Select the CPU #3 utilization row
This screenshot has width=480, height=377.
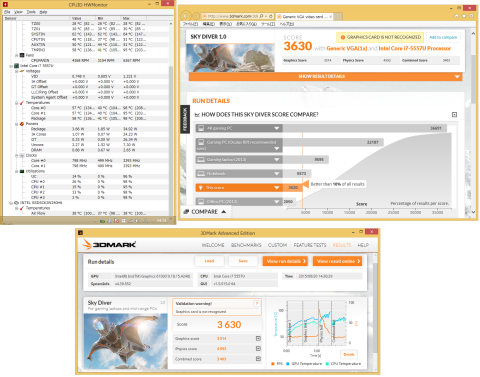pos(86,198)
